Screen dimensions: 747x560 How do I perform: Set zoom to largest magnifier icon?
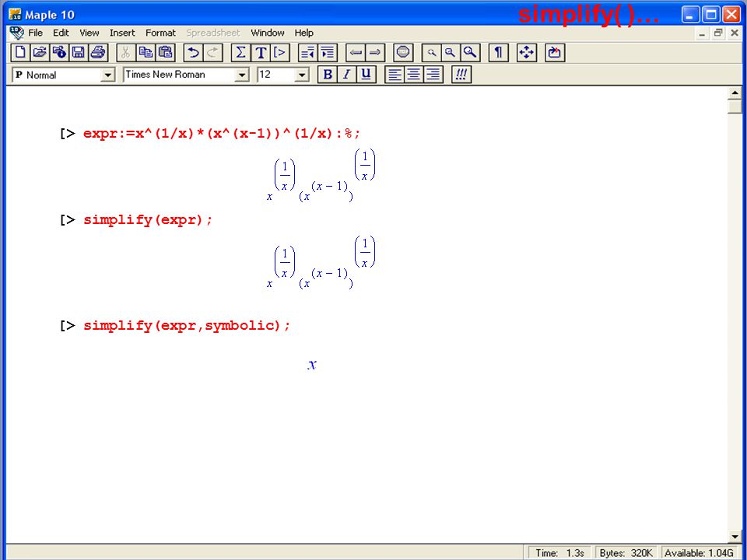point(470,52)
